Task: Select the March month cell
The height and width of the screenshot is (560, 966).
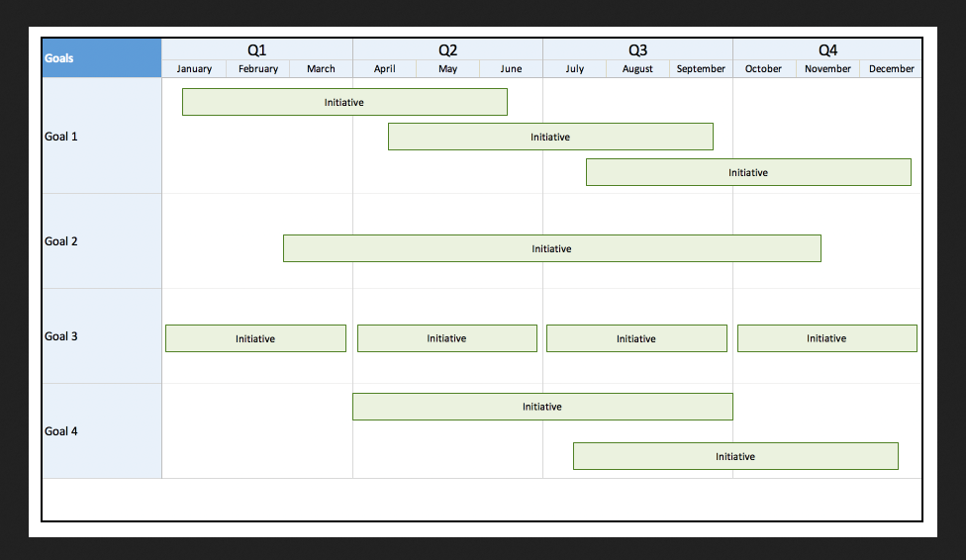Action: [x=321, y=69]
